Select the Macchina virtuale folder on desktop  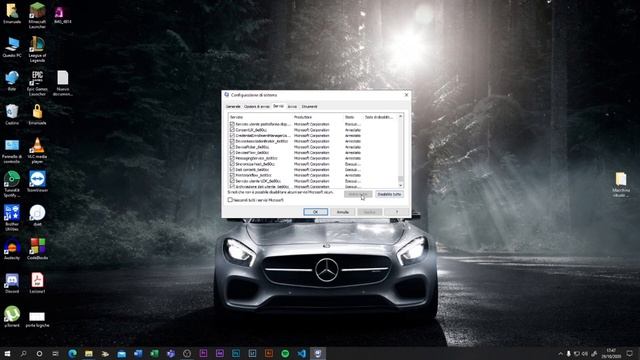(621, 184)
